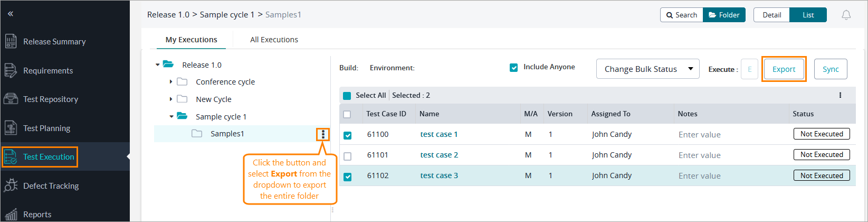Viewport: 868px width, 222px height.
Task: Switch to Detail view
Action: tap(771, 15)
